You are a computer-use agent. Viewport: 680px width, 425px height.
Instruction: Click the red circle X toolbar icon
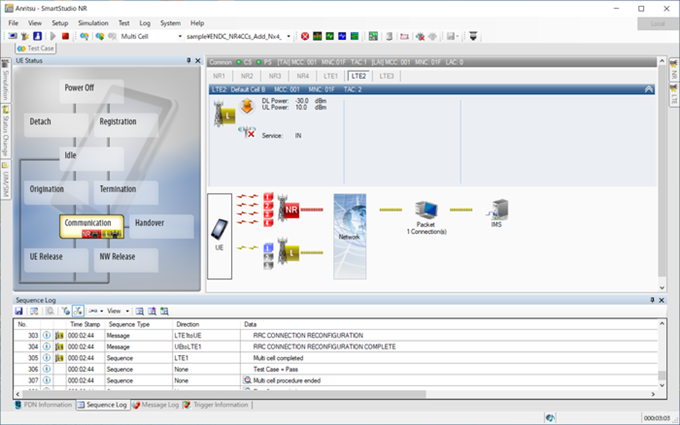[305, 36]
